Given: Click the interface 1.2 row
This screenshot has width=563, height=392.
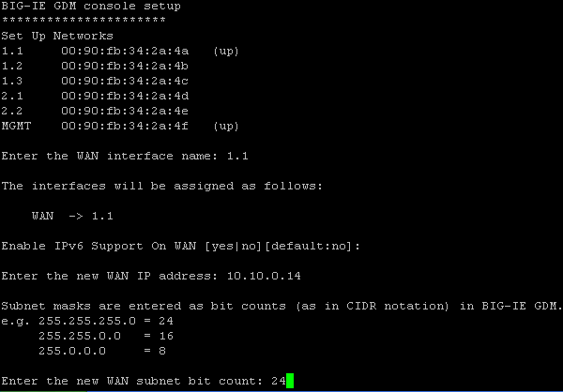Looking at the screenshot, I should click(95, 66).
